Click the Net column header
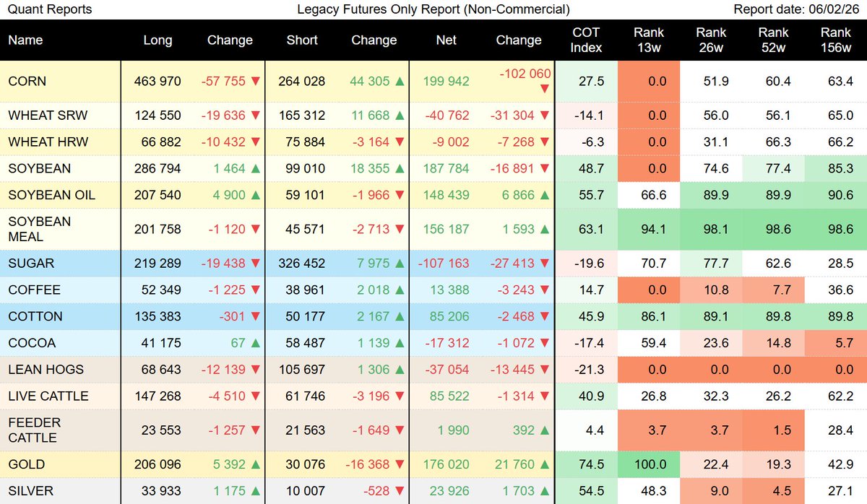 pos(447,40)
